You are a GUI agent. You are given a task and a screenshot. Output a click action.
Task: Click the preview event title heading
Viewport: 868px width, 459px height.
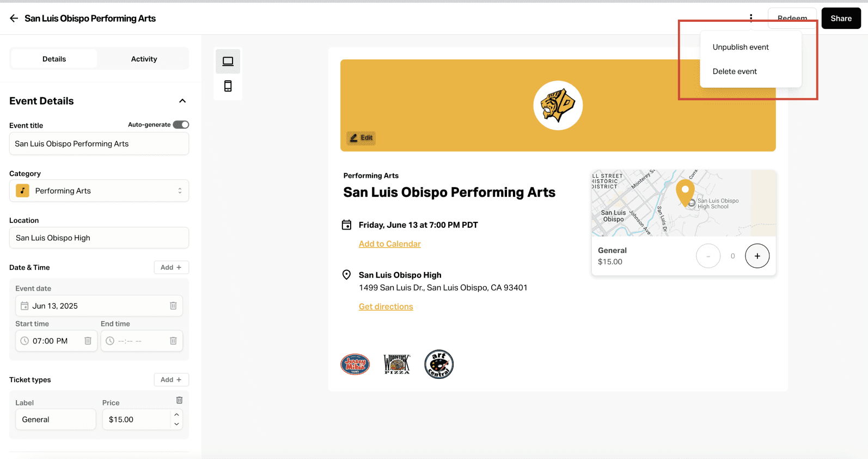(449, 192)
